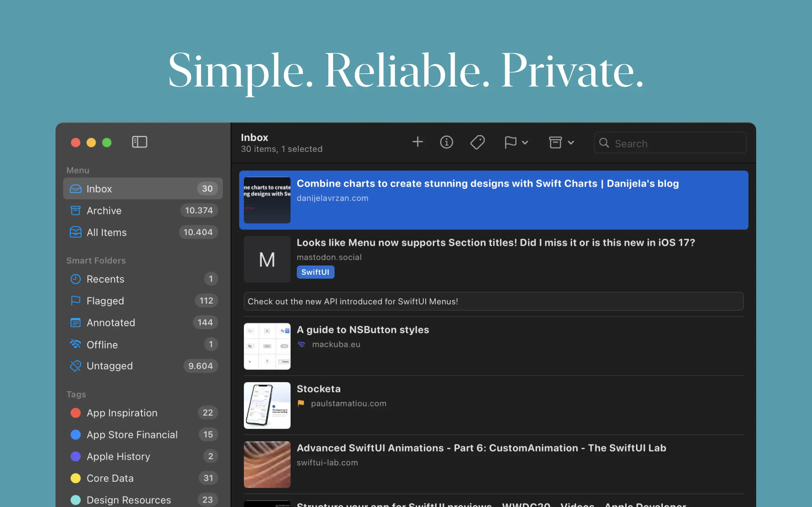
Task: Click the flag icon in toolbar
Action: pyautogui.click(x=510, y=142)
